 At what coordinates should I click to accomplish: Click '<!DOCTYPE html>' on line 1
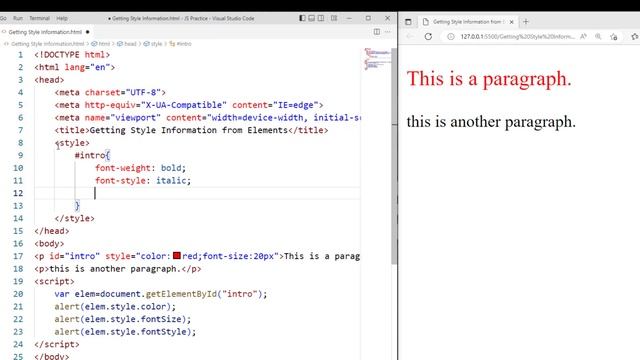(72, 55)
